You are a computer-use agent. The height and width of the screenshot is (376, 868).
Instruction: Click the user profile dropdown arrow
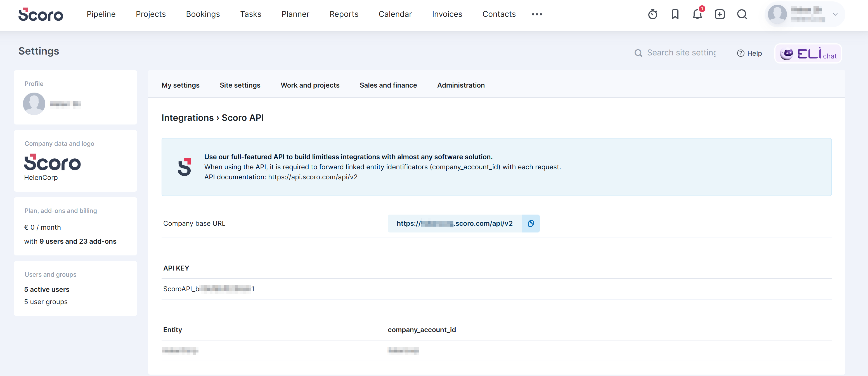[x=836, y=14]
